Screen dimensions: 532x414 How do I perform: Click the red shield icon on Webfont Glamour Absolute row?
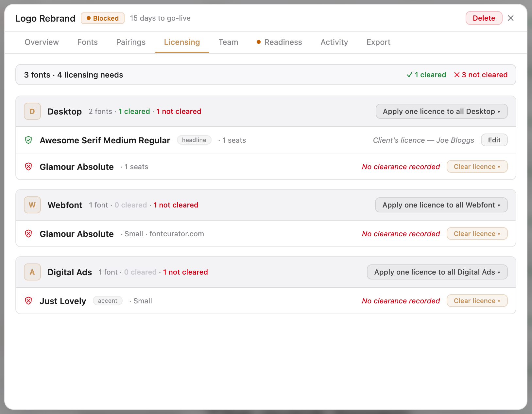click(28, 234)
